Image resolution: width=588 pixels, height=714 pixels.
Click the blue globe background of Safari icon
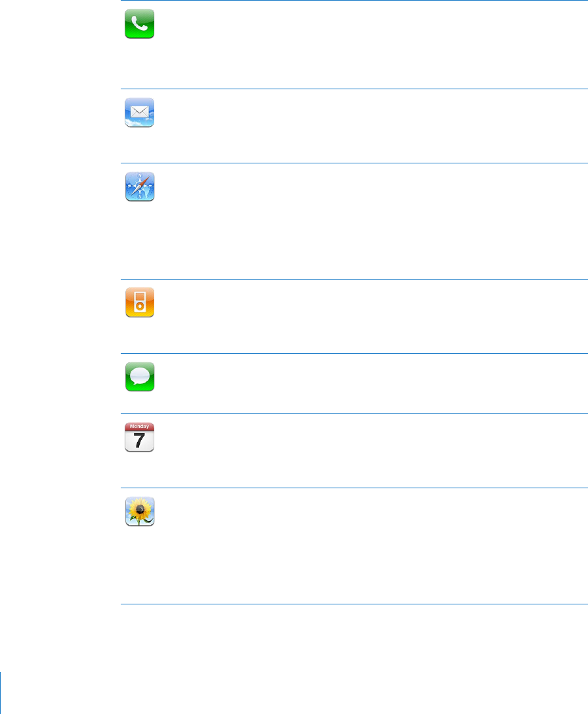(x=133, y=193)
